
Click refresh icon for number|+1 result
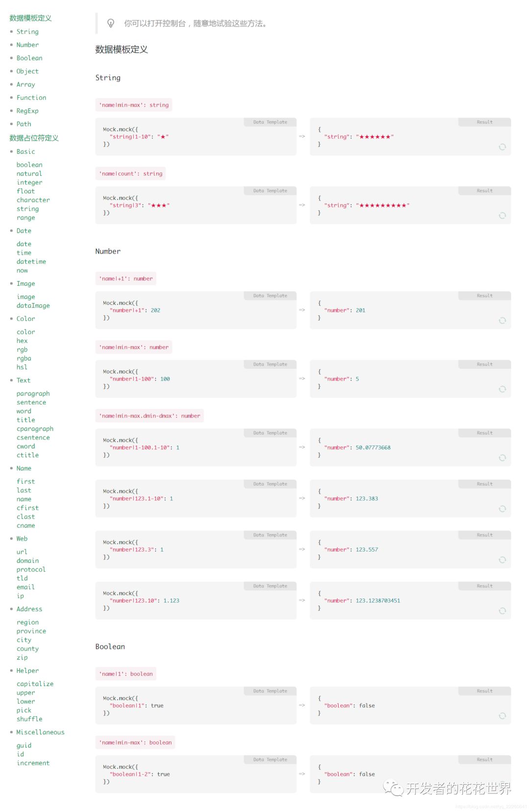502,321
